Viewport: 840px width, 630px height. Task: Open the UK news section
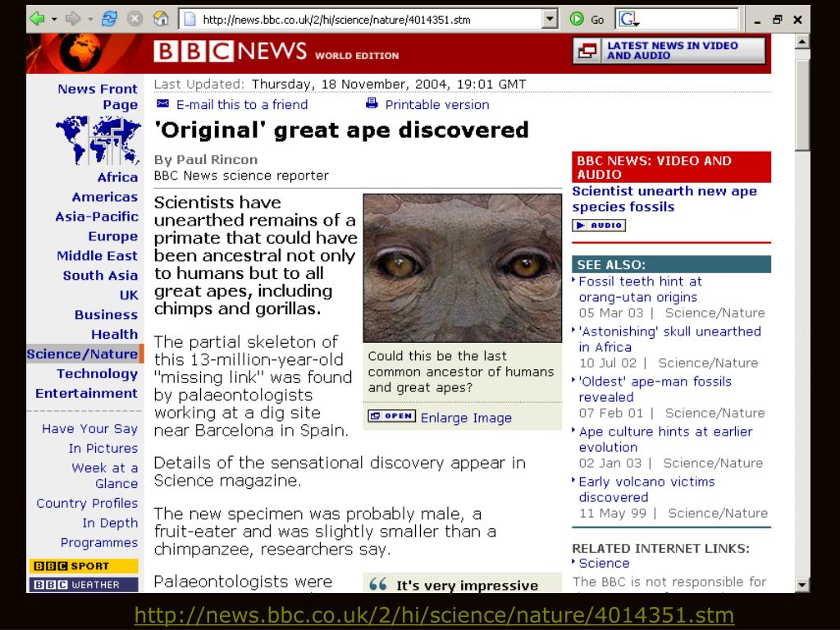(129, 295)
